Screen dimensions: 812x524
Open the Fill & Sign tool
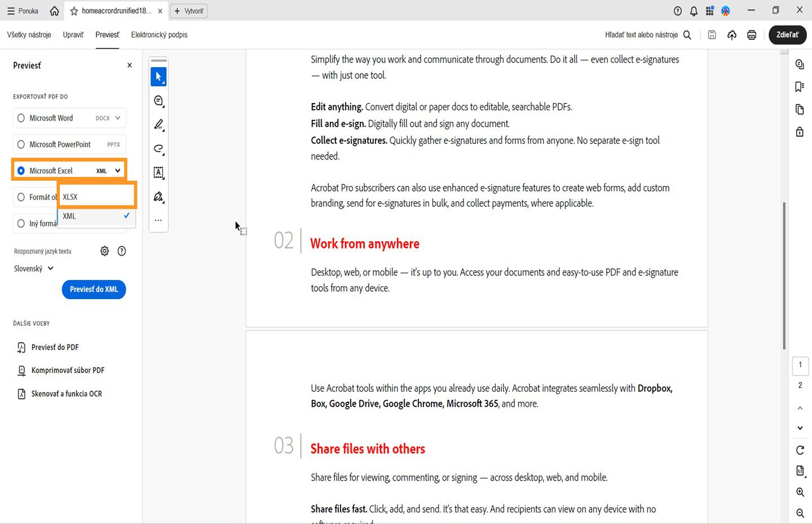point(158,197)
